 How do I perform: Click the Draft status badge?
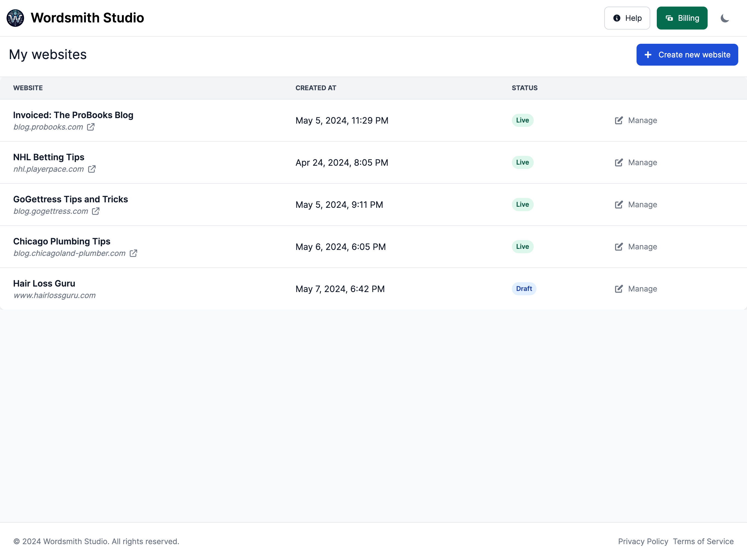coord(523,289)
